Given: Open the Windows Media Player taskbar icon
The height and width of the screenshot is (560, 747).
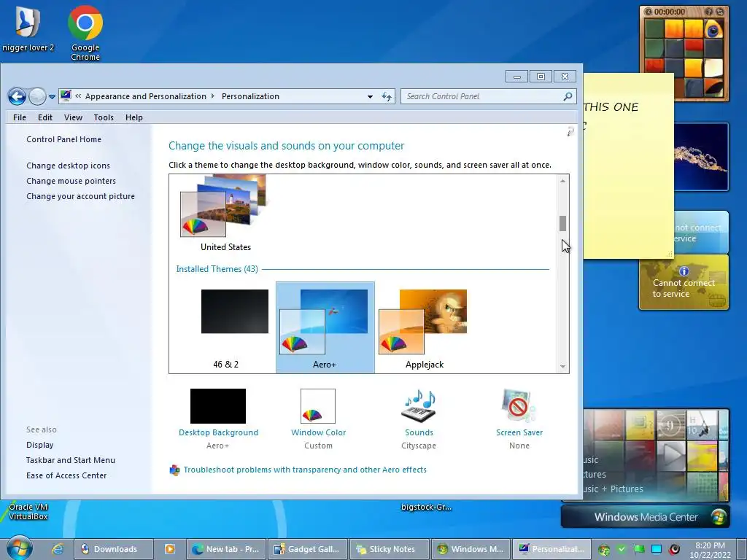Looking at the screenshot, I should click(x=169, y=549).
